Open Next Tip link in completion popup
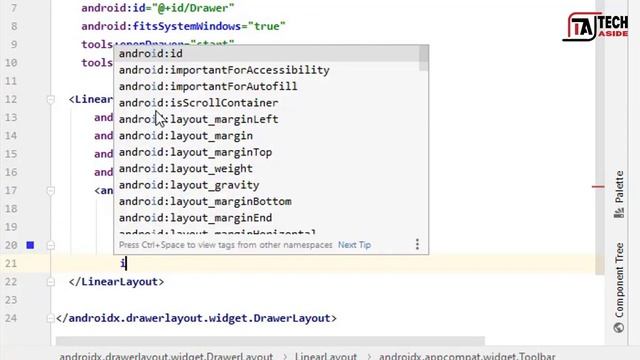The height and width of the screenshot is (360, 640). coord(354,245)
